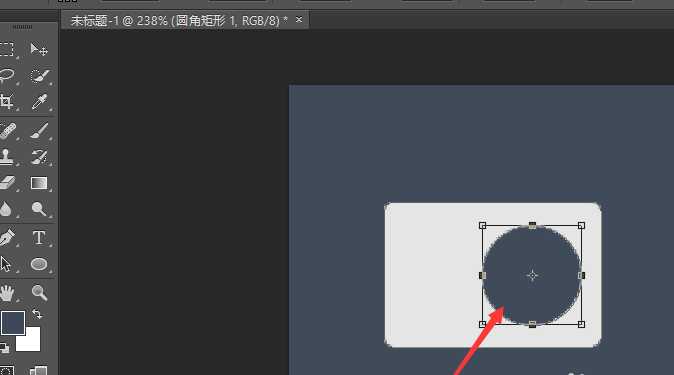The width and height of the screenshot is (674, 375).
Task: Select the Rectangular Marquee tool
Action: click(x=6, y=49)
